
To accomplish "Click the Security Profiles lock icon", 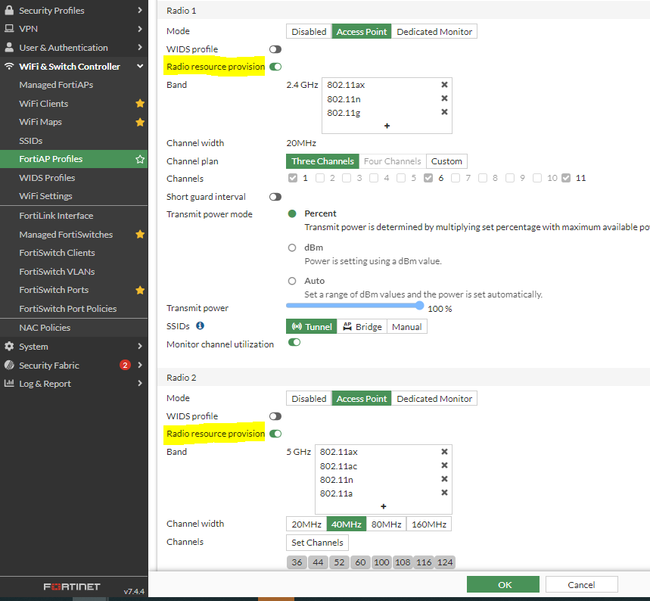I will [x=9, y=10].
